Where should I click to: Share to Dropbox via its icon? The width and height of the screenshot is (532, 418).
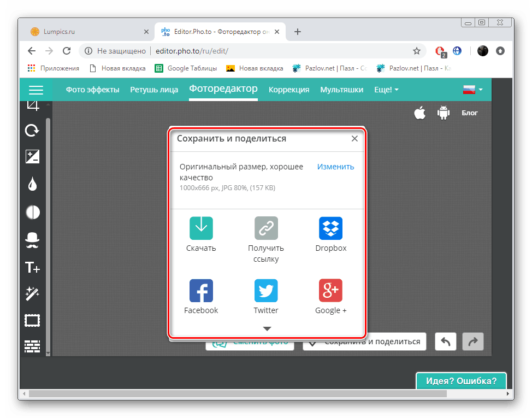[330, 228]
